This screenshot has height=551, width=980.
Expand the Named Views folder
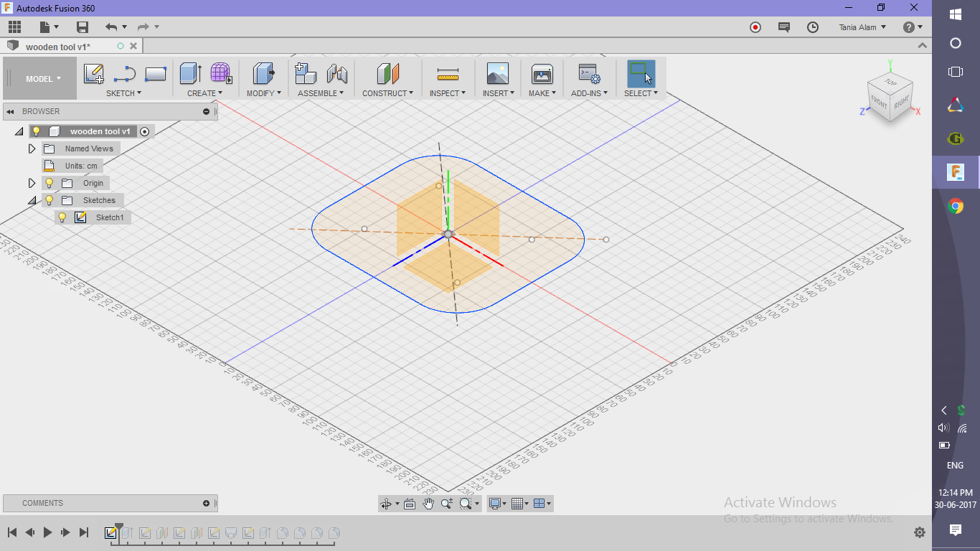[x=32, y=149]
